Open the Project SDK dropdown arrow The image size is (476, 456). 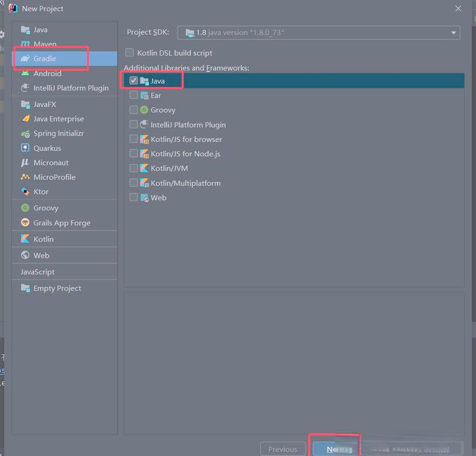pos(454,33)
